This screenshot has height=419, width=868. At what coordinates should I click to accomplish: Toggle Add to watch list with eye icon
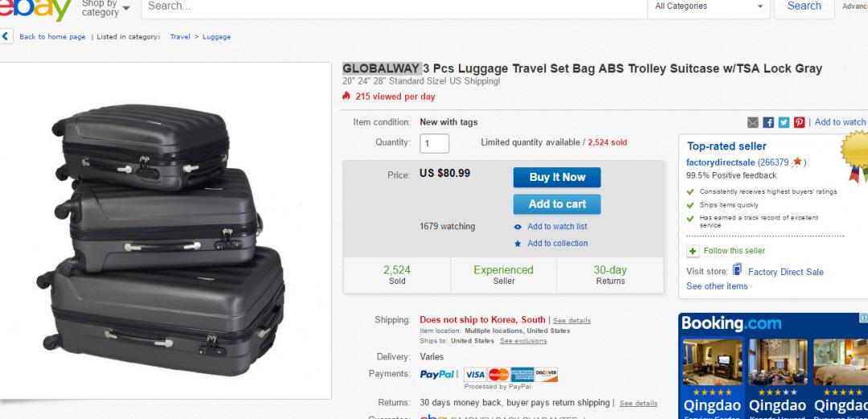pos(518,227)
